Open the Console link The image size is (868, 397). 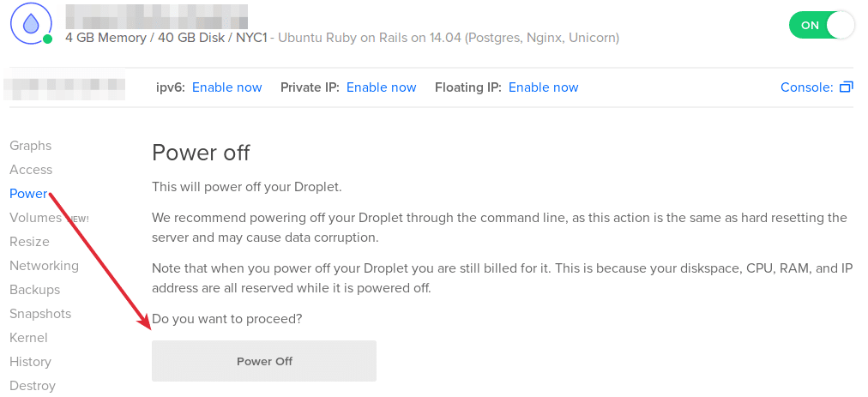click(806, 87)
